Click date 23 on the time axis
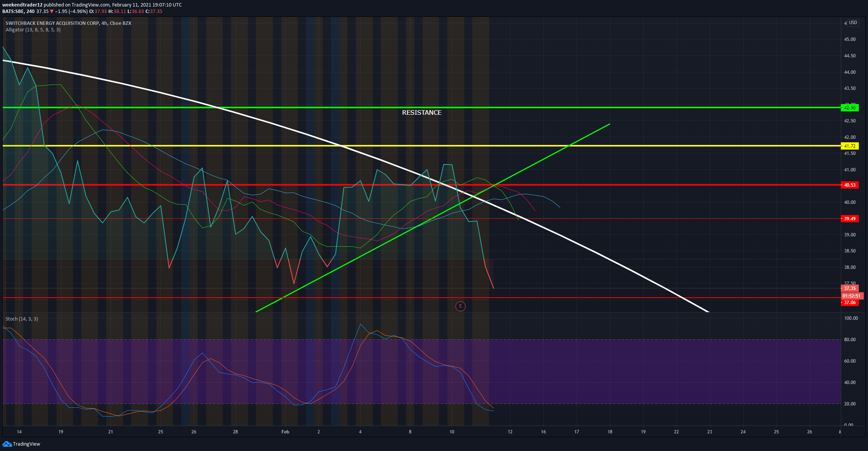Image resolution: width=868 pixels, height=451 pixels. coord(709,432)
